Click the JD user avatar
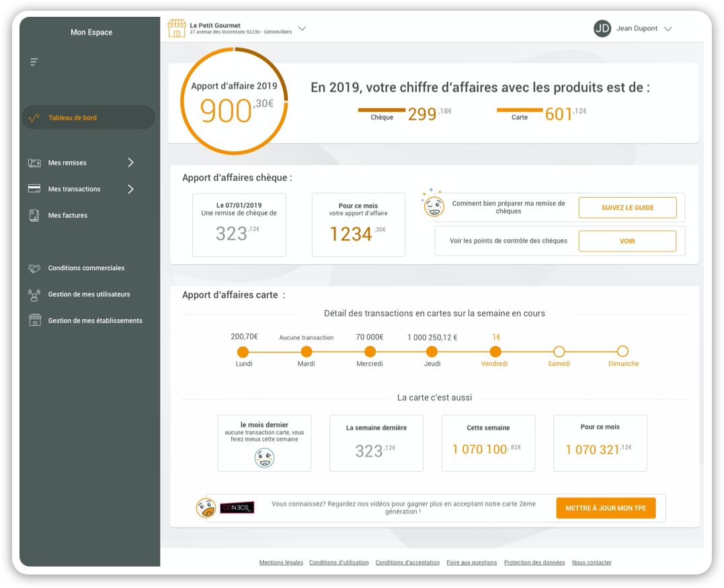This screenshot has height=588, width=724. tap(602, 28)
